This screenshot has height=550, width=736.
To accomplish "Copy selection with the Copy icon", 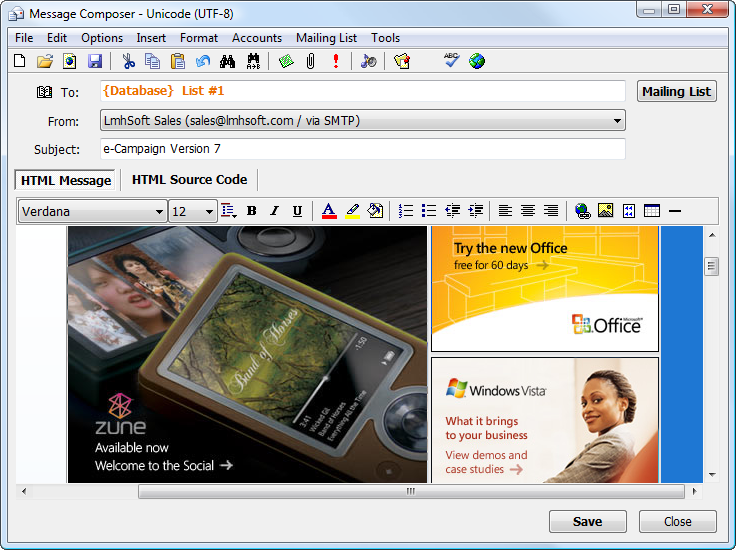I will pos(152,61).
